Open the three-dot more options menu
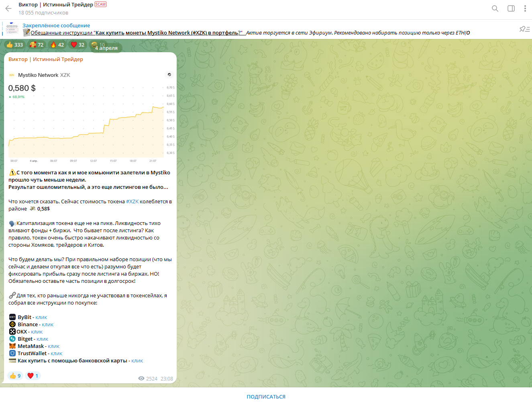The height and width of the screenshot is (405, 532). coord(525,8)
